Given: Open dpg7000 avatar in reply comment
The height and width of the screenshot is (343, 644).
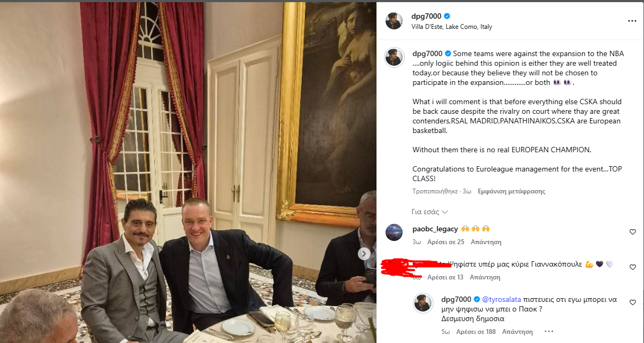Looking at the screenshot, I should [x=423, y=303].
